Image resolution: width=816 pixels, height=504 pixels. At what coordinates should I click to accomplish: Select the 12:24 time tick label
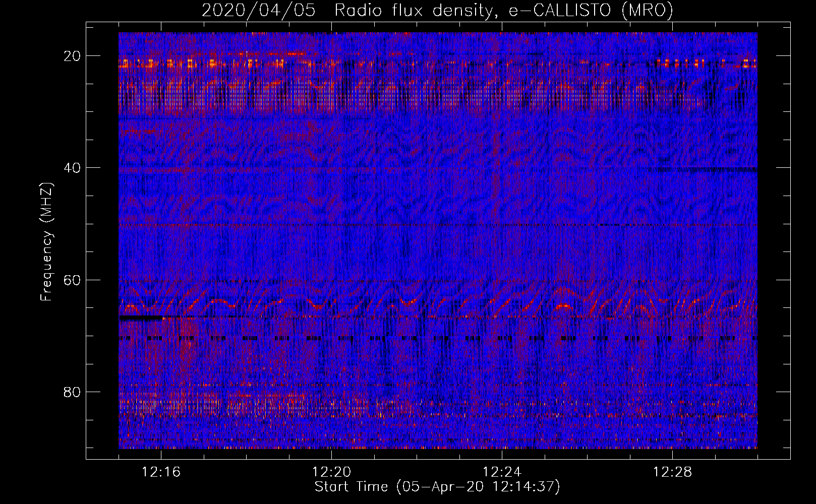point(502,472)
